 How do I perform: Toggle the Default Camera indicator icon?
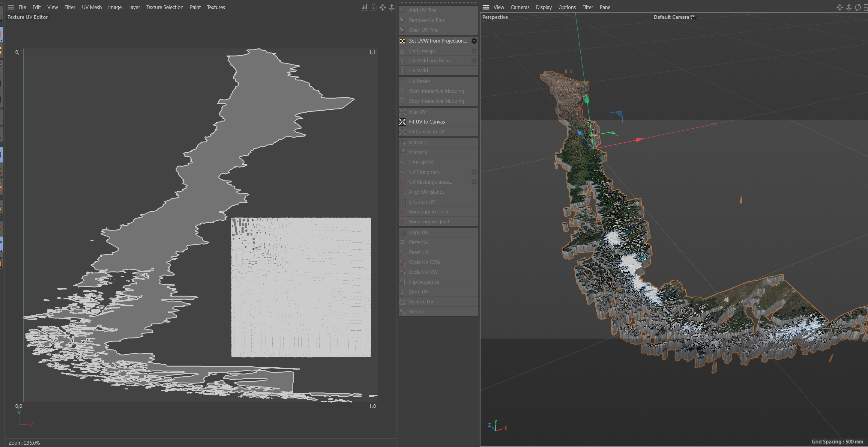pos(693,17)
